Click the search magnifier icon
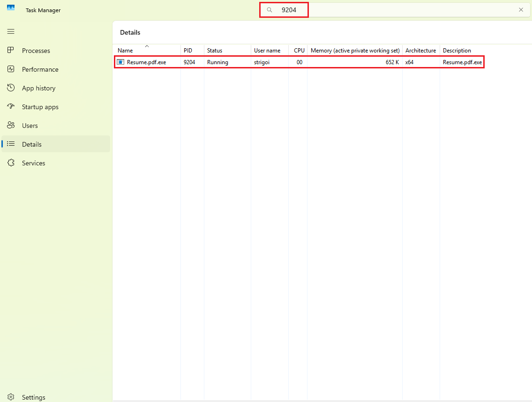The height and width of the screenshot is (402, 532). coord(269,9)
